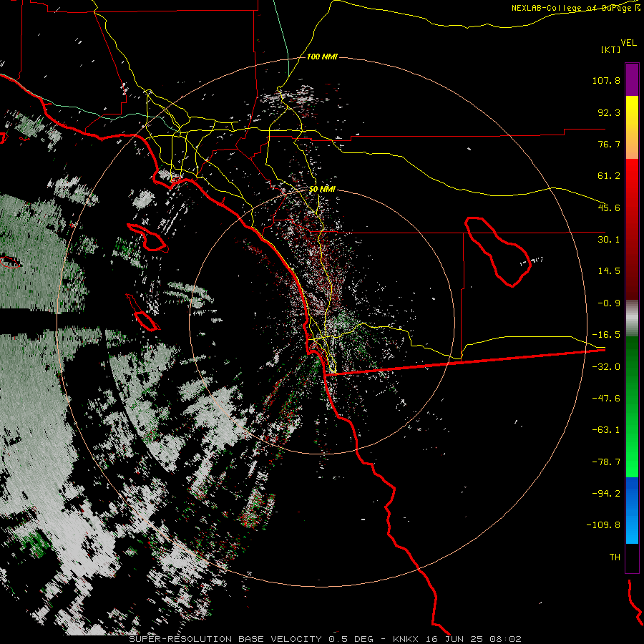Click the 16 JUN 25 08:02 timestamp
Image resolution: width=644 pixels, height=644 pixels.
[x=475, y=639]
